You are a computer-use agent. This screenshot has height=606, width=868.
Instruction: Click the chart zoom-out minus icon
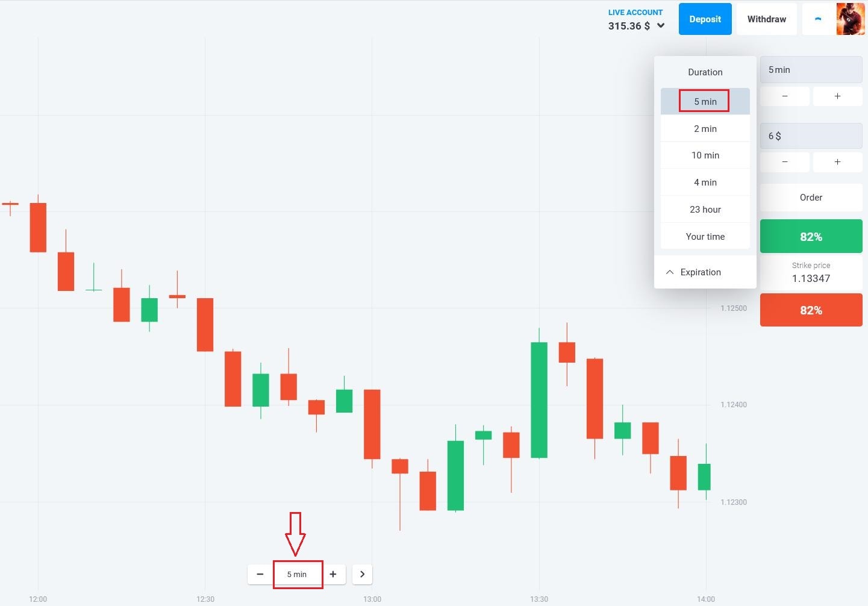[x=260, y=574]
